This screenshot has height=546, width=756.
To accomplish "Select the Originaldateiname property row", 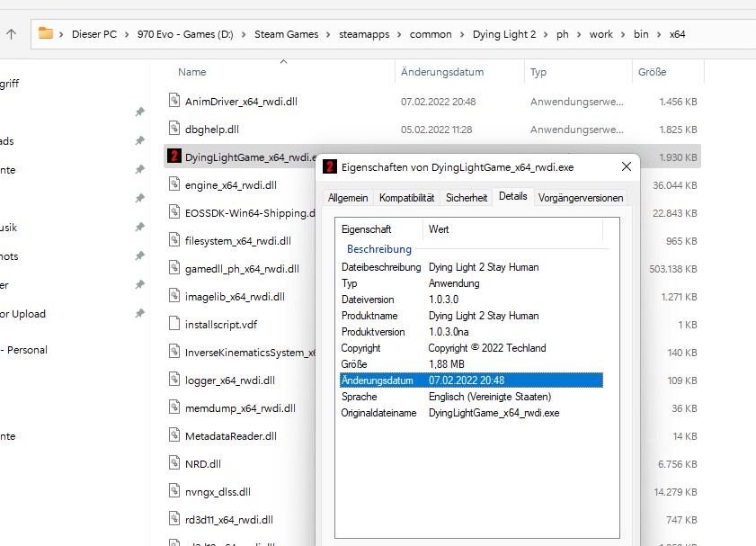I will 471,413.
